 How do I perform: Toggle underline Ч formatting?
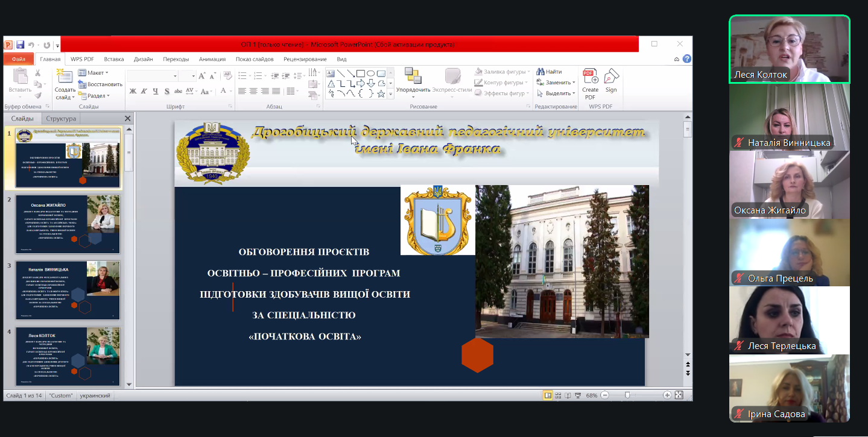(x=155, y=92)
